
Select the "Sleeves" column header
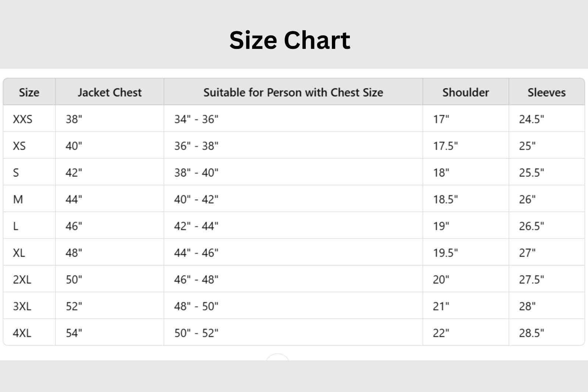click(546, 92)
